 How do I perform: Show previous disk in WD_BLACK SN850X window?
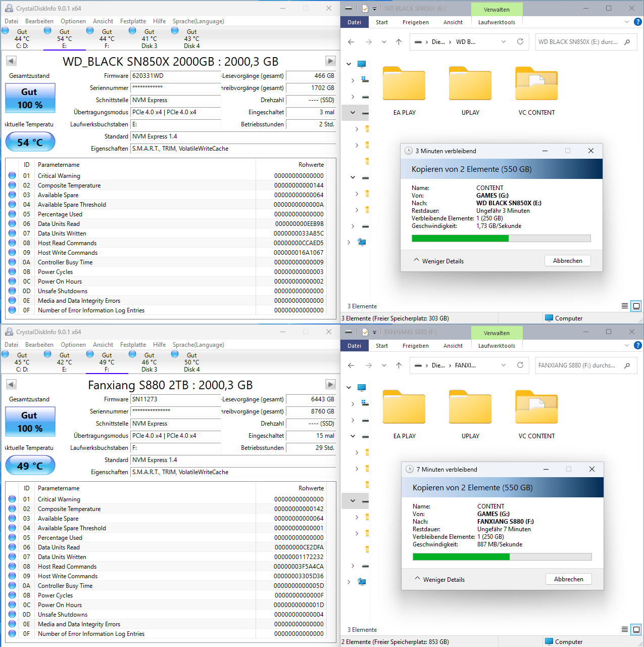tap(11, 61)
